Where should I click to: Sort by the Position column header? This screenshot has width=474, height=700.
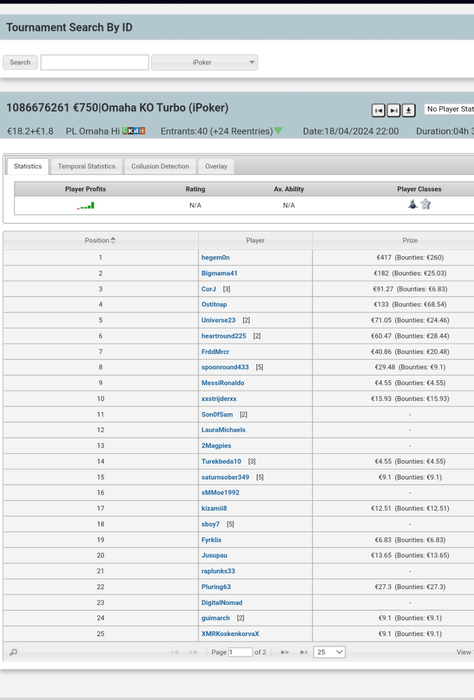tap(100, 240)
